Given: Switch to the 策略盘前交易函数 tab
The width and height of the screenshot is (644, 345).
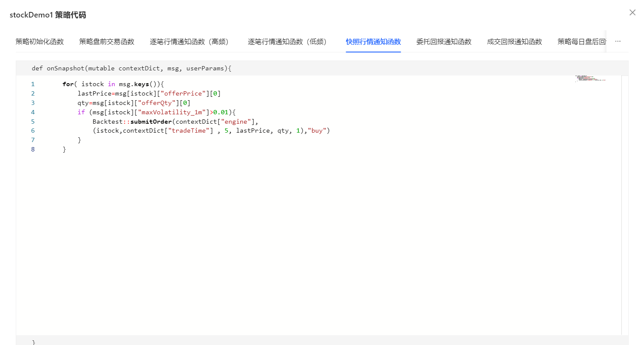Looking at the screenshot, I should click(x=107, y=41).
